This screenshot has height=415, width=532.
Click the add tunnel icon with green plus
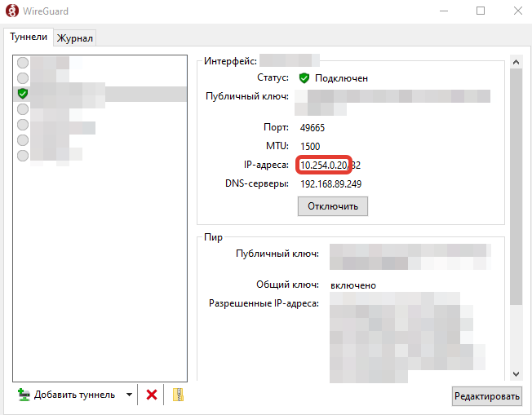(x=24, y=395)
